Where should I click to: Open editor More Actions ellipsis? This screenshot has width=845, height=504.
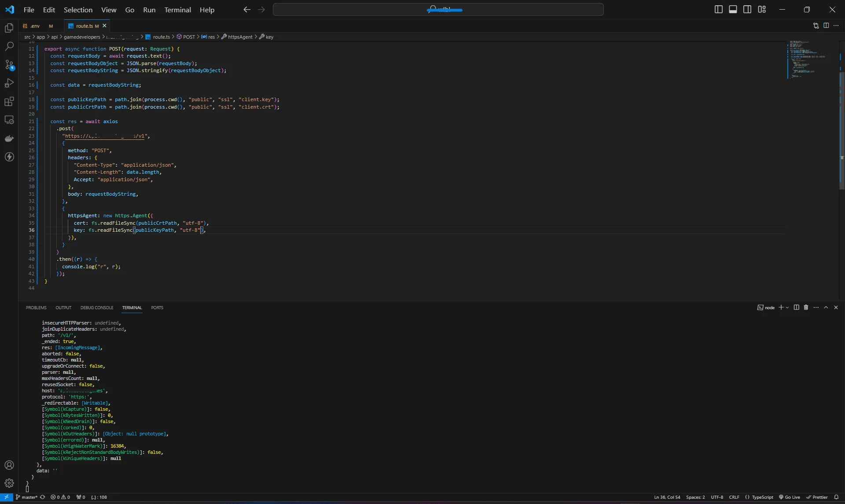pos(836,26)
